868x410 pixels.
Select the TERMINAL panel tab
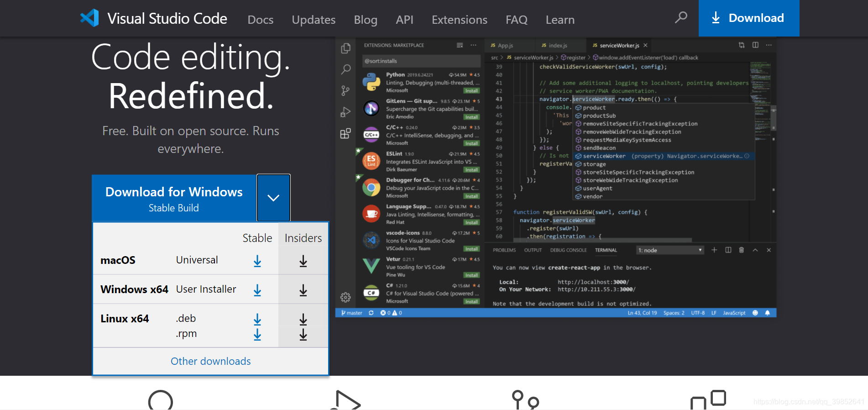tap(606, 250)
